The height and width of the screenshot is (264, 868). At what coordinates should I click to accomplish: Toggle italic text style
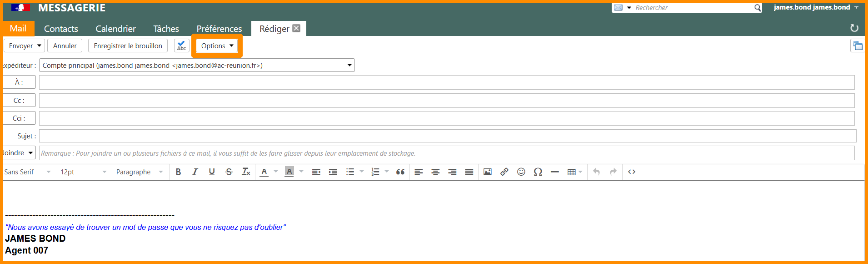(195, 172)
